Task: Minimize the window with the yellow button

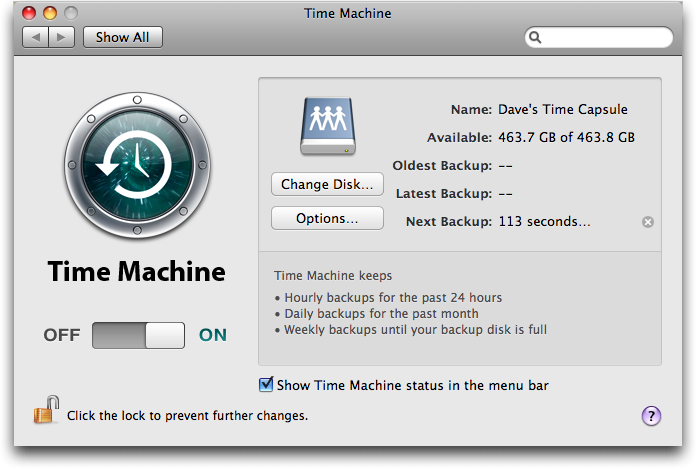Action: pyautogui.click(x=50, y=13)
